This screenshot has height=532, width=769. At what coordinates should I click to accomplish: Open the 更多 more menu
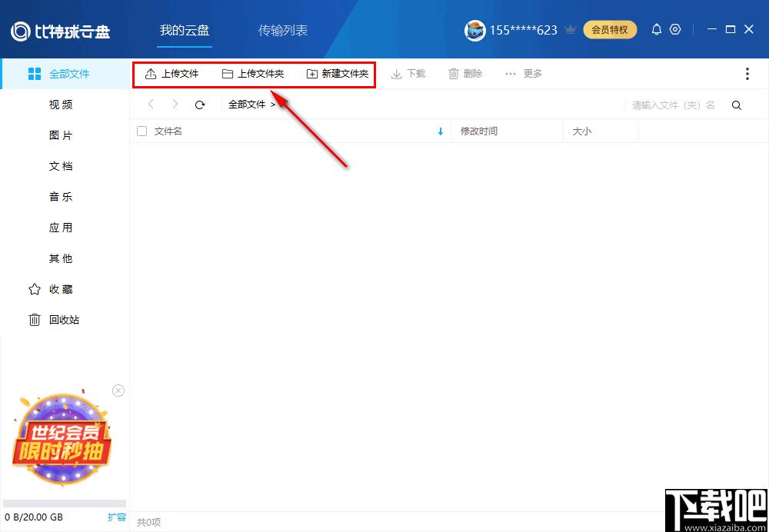click(523, 74)
